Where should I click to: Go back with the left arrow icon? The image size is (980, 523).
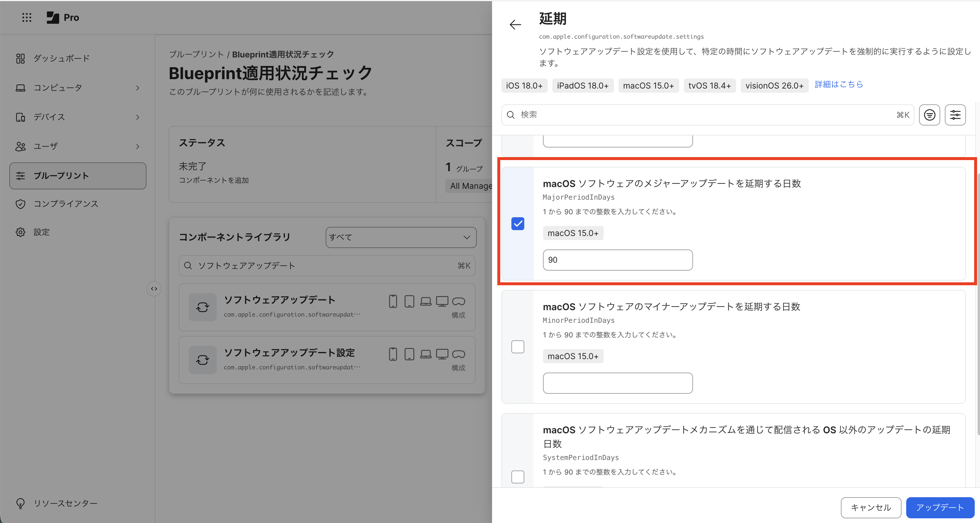pos(515,25)
